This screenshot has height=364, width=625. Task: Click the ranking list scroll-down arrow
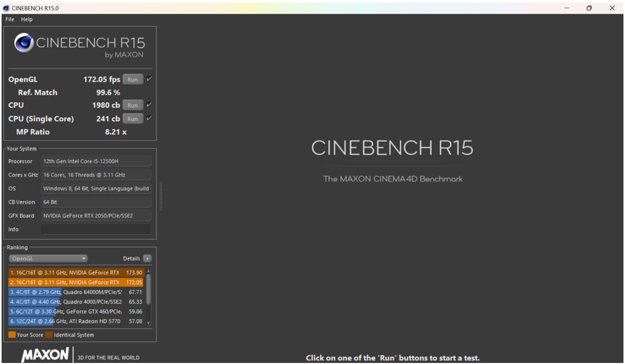coord(149,323)
